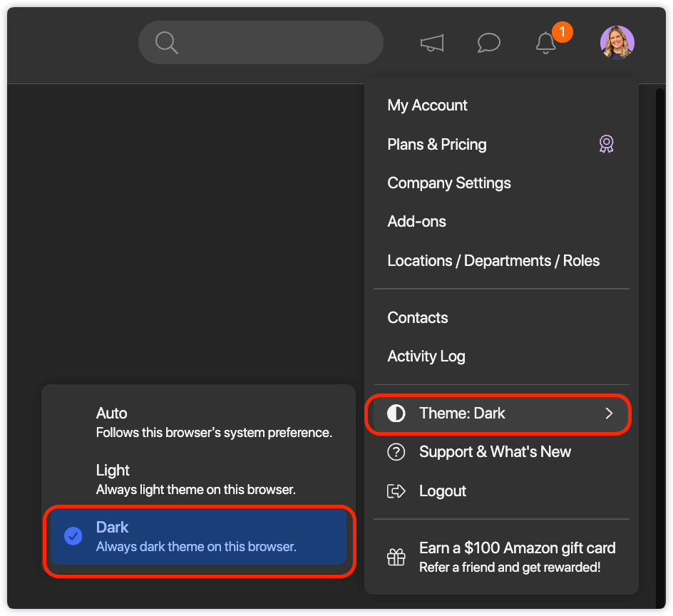
Task: Open notifications bell with badge
Action: [547, 43]
